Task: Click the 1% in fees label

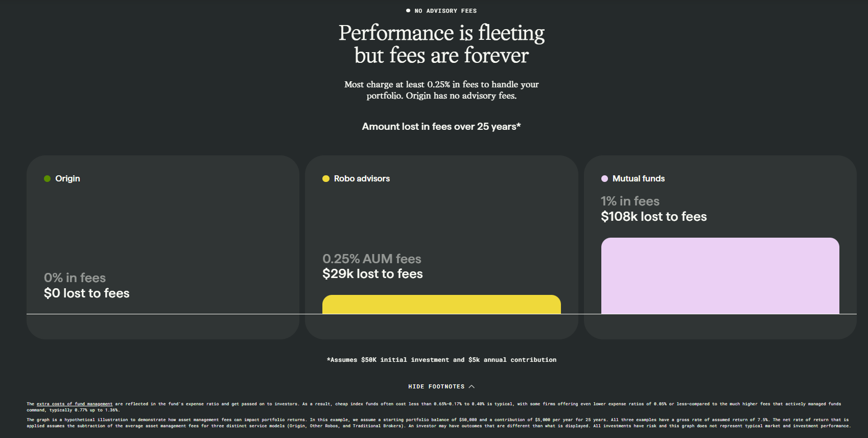Action: coord(630,201)
